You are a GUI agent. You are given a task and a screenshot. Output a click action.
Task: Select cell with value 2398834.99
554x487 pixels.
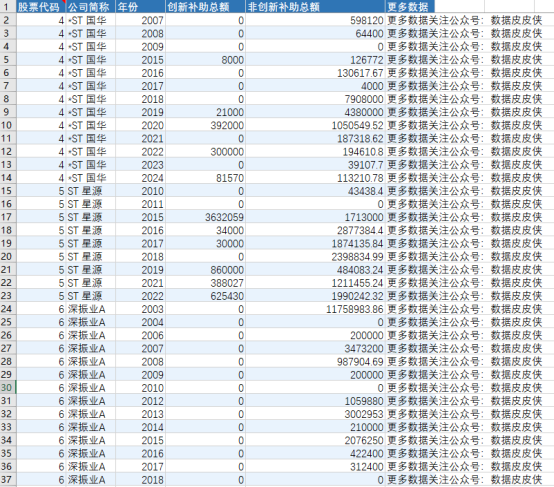click(x=315, y=257)
